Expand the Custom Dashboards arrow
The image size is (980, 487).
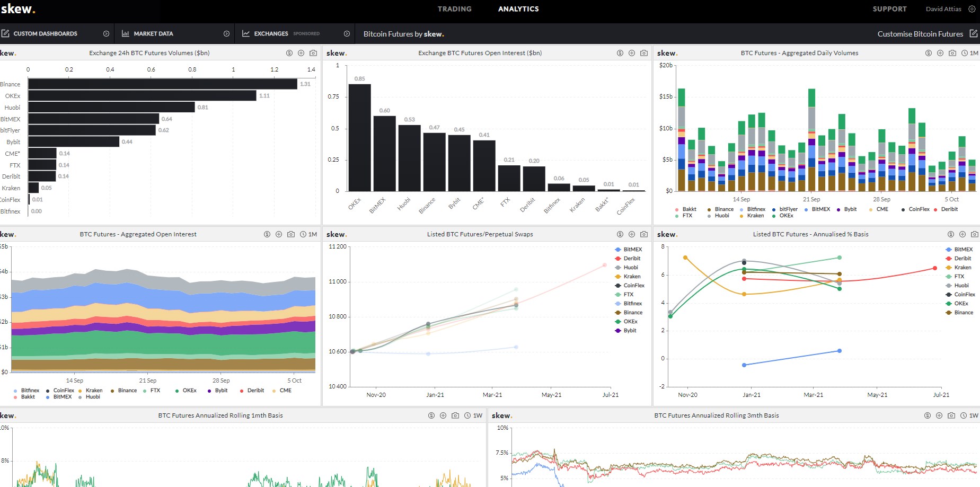pyautogui.click(x=106, y=33)
